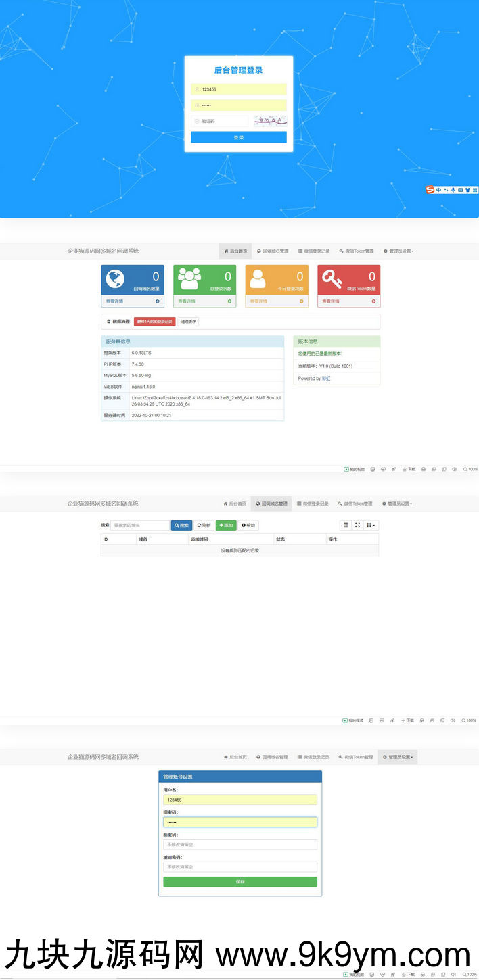Screen dimensions: 479x980
Task: Switch Sogou IME 中 language mode toggle
Action: click(x=438, y=190)
